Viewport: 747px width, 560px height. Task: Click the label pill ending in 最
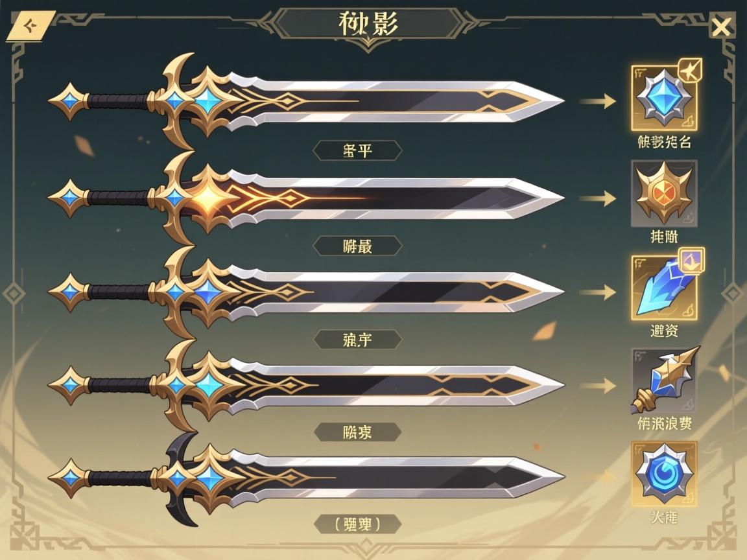pos(357,246)
